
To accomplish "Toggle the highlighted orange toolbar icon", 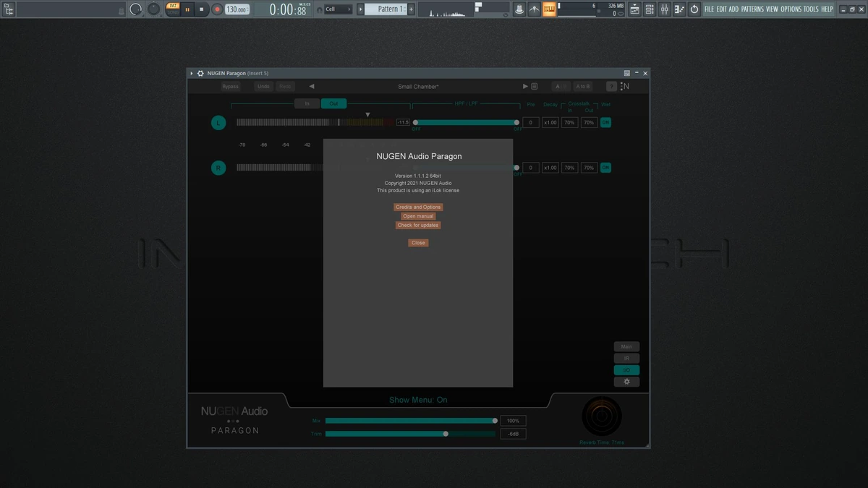I will (x=550, y=9).
